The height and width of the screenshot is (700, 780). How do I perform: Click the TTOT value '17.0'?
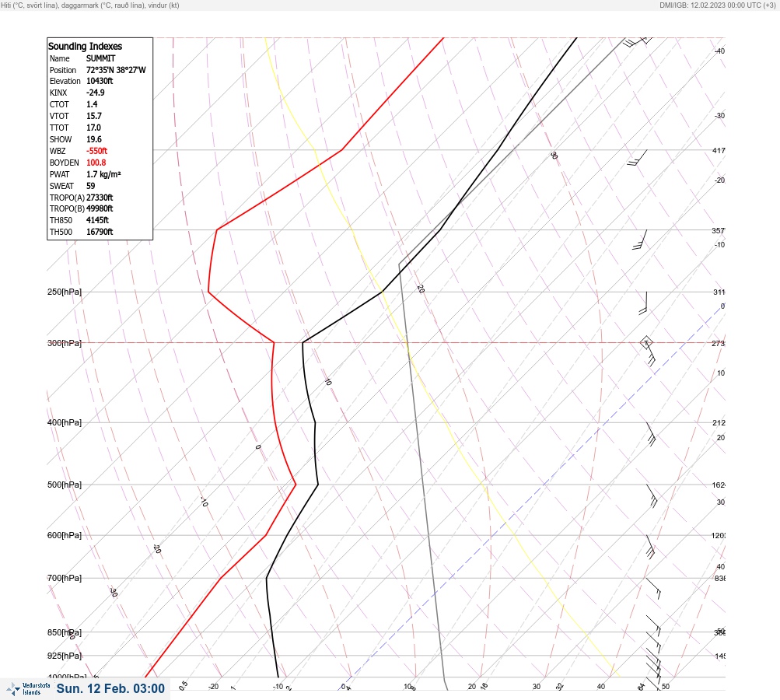pos(93,128)
